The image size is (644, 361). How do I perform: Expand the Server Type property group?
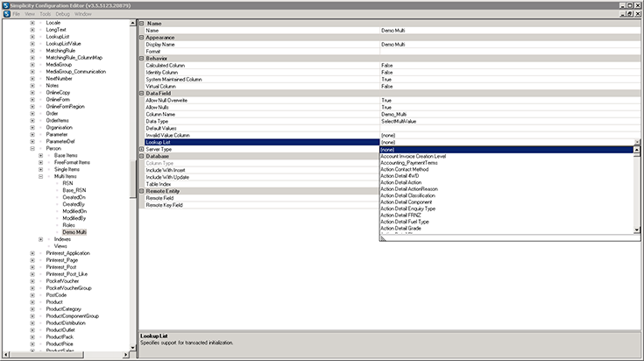coord(143,150)
